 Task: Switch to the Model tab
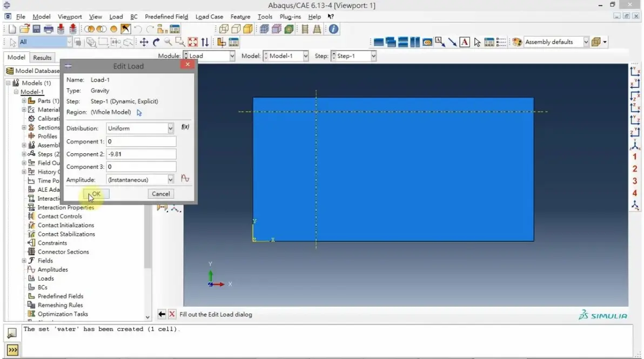coord(16,57)
